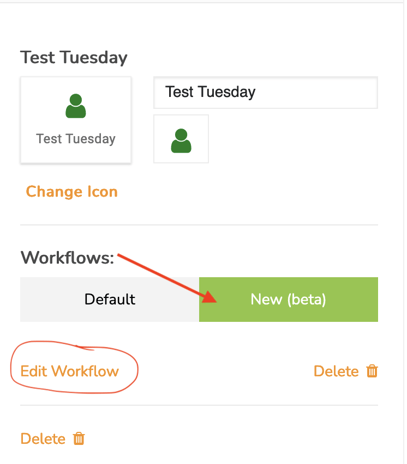Click the Test Tuesday caption inside preview card
The image size is (407, 464).
[x=76, y=139]
